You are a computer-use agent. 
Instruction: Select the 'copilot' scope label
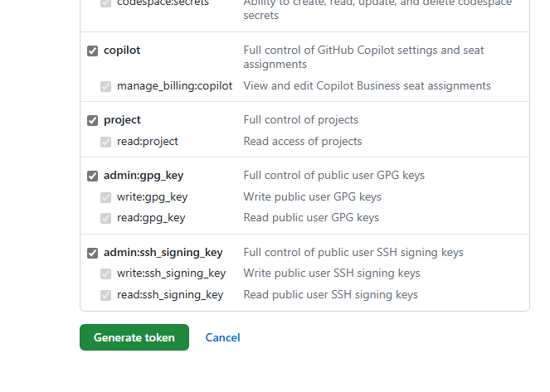pos(122,51)
